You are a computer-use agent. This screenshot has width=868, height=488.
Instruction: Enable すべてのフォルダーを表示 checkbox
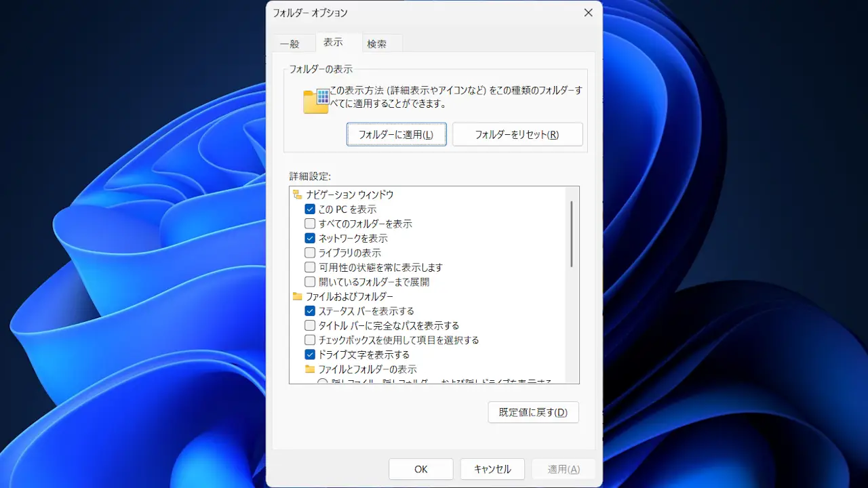click(x=310, y=224)
